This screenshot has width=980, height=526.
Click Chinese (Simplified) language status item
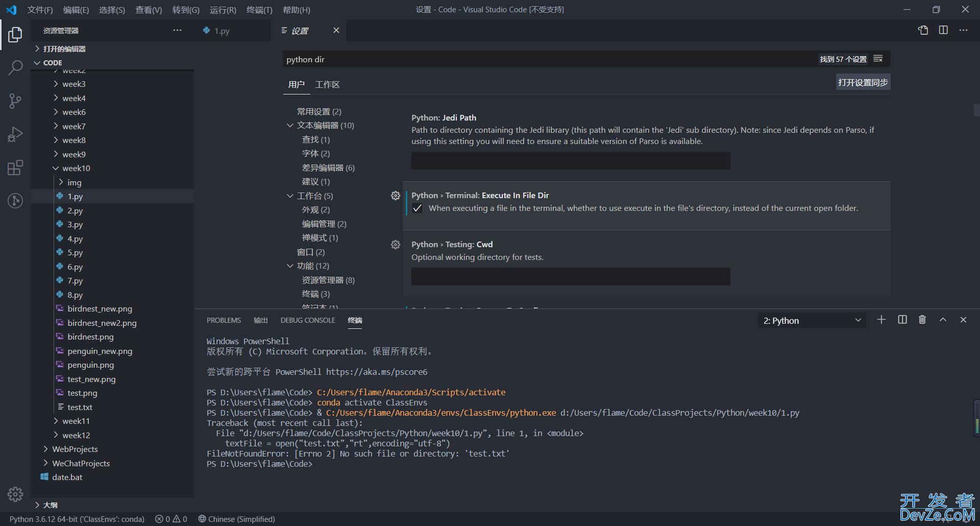pyautogui.click(x=236, y=519)
